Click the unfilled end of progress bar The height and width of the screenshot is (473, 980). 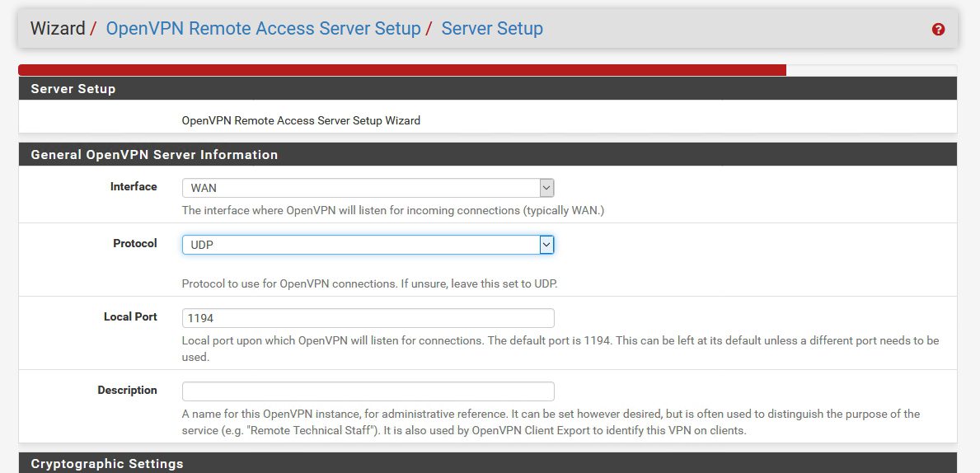point(871,70)
